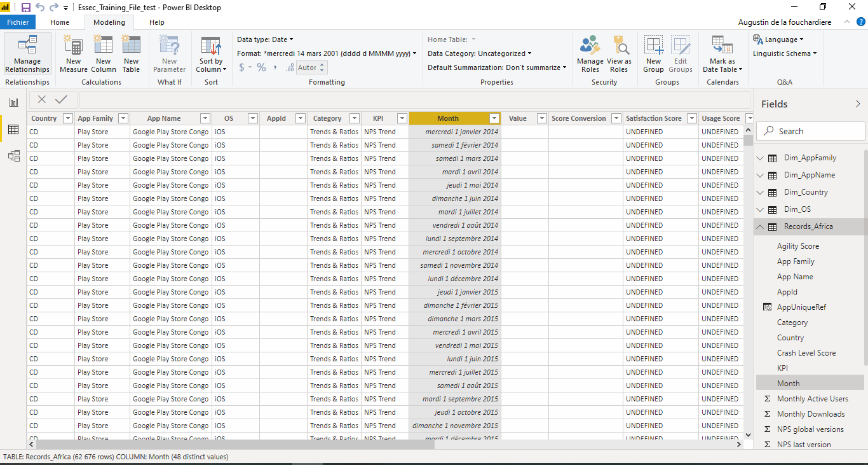Open Sort by Column menu

coord(211,54)
